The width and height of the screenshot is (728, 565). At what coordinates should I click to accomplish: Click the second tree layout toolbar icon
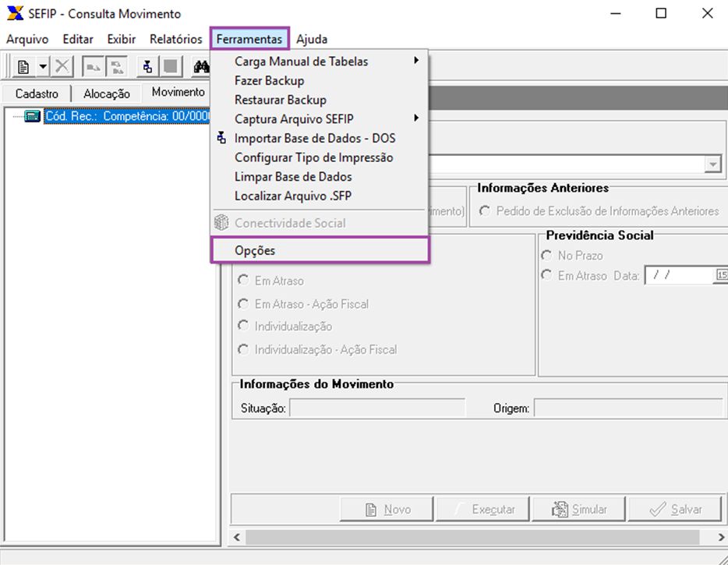(x=117, y=67)
